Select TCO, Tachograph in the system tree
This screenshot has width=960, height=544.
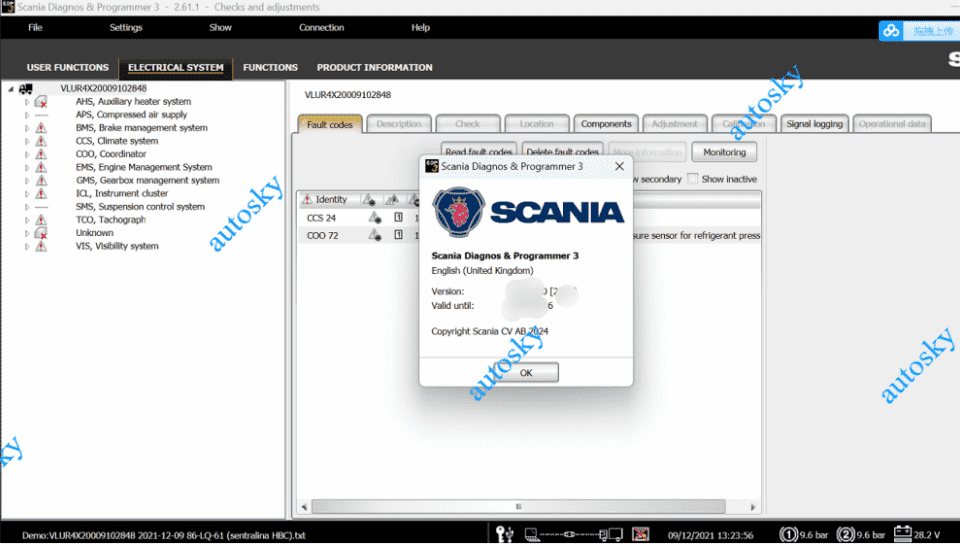point(110,220)
